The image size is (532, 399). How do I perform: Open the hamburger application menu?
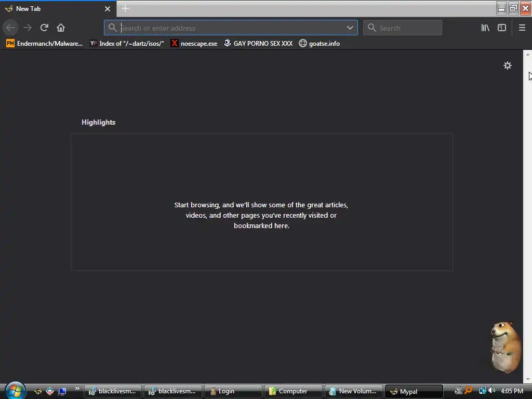522,28
